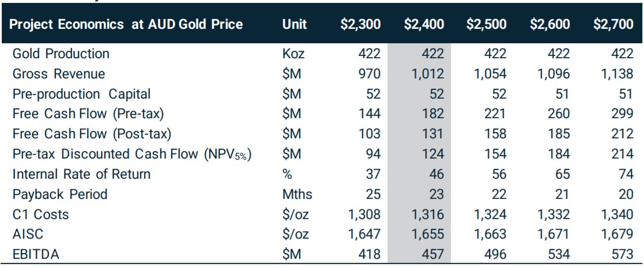Click the $2,700 column header
Screen dimensions: 644x268
(x=613, y=25)
